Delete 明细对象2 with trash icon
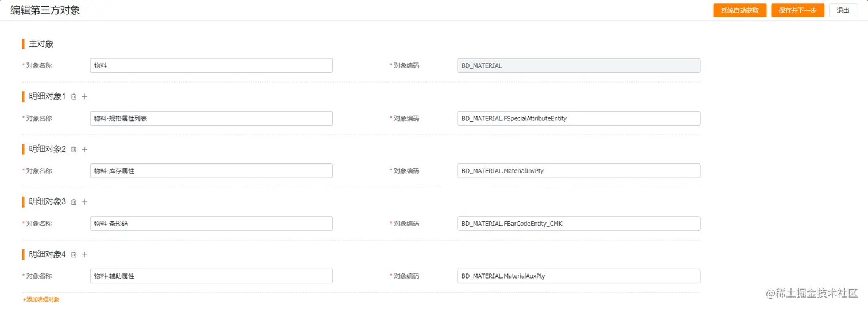This screenshot has width=868, height=309. click(73, 150)
